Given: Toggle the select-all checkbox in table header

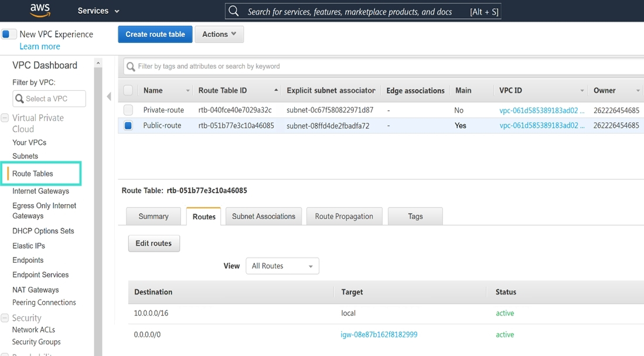Looking at the screenshot, I should coord(128,90).
